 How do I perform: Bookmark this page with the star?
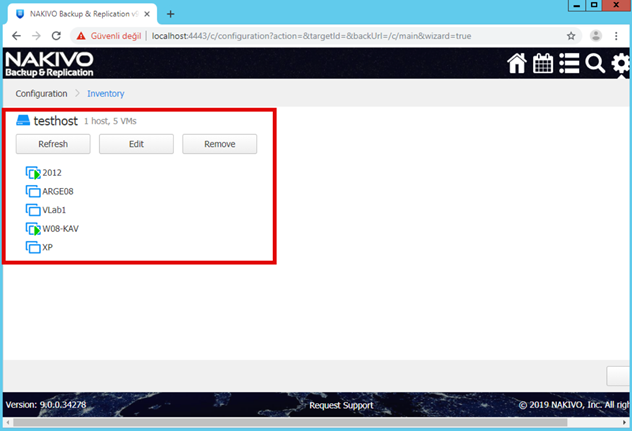(x=571, y=36)
